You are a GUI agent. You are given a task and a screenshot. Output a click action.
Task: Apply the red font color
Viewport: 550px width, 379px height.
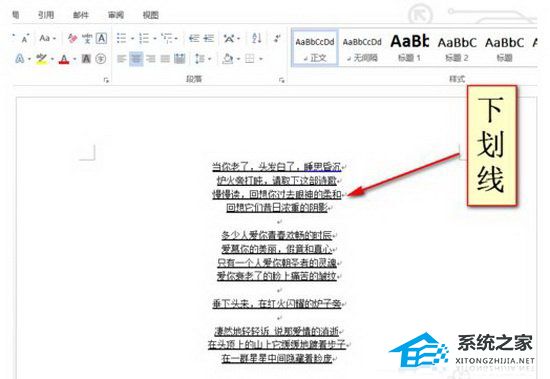pyautogui.click(x=64, y=59)
